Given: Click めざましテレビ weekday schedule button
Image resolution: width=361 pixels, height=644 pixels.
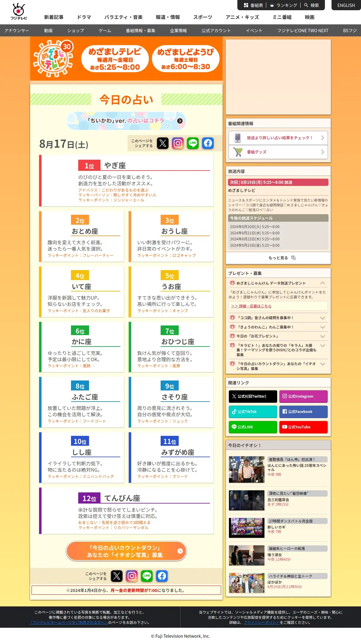Looking at the screenshot, I should pyautogui.click(x=115, y=59).
